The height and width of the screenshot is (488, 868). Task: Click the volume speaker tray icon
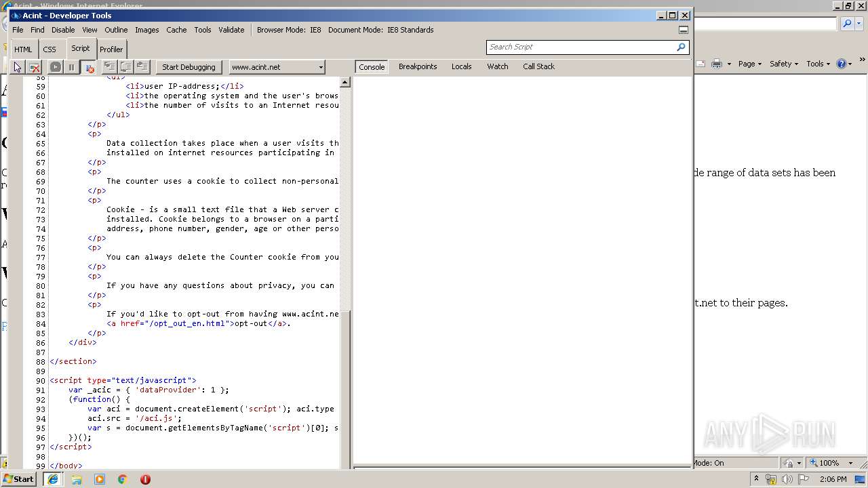pyautogui.click(x=787, y=479)
